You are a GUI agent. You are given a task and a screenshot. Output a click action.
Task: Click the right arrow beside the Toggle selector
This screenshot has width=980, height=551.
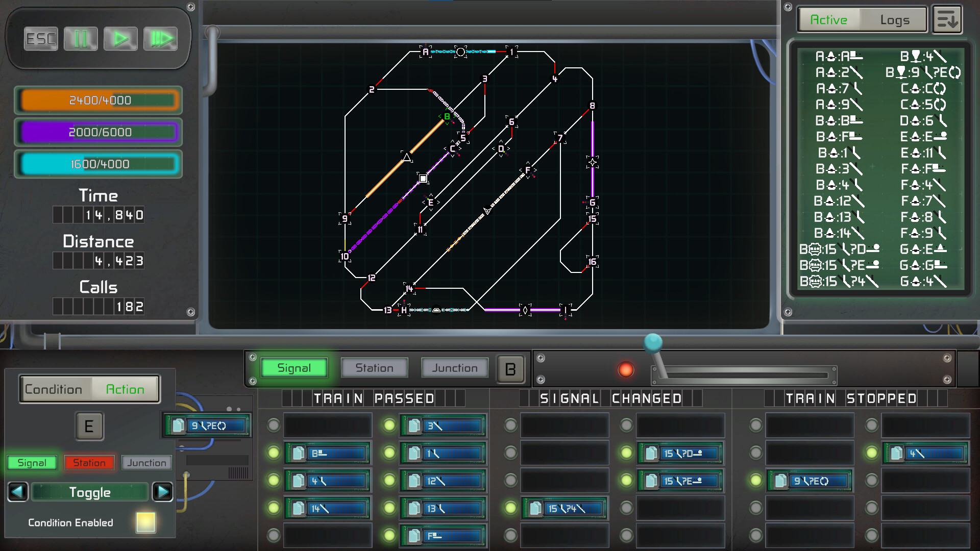[x=162, y=492]
